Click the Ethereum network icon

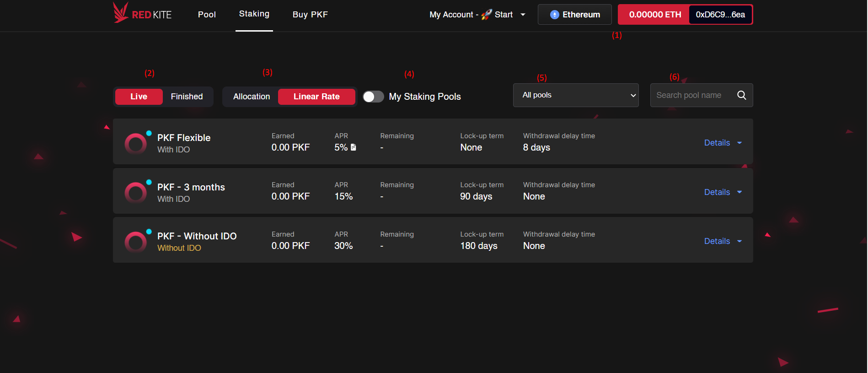tap(554, 15)
